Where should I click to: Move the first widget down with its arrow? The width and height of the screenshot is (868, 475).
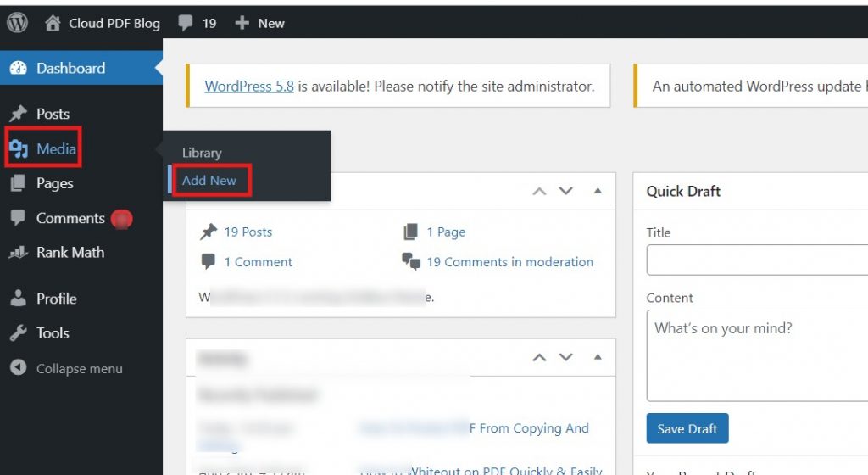click(x=565, y=191)
